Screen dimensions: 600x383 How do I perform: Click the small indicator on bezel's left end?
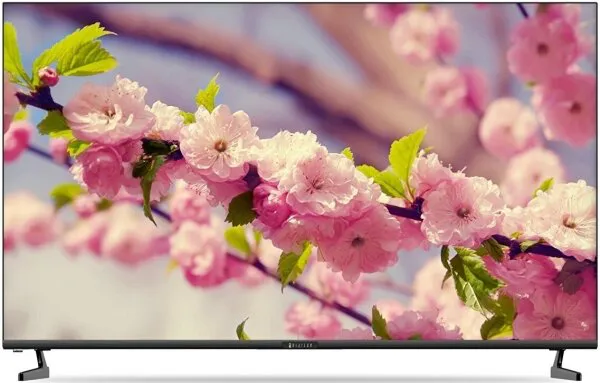click(18, 350)
